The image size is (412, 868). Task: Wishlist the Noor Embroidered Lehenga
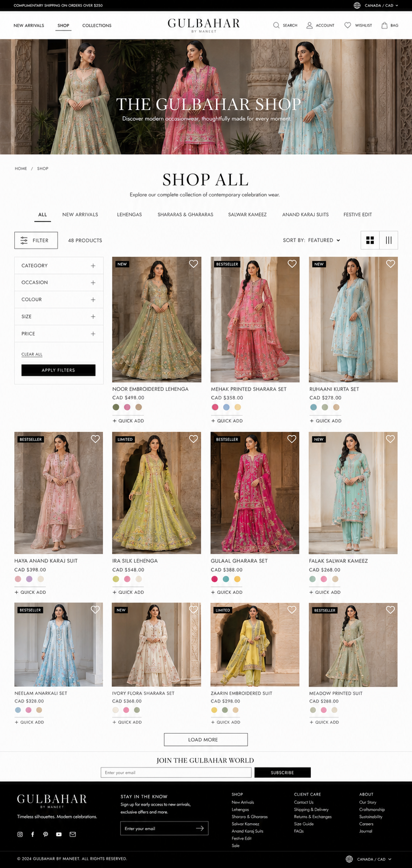coord(194,264)
